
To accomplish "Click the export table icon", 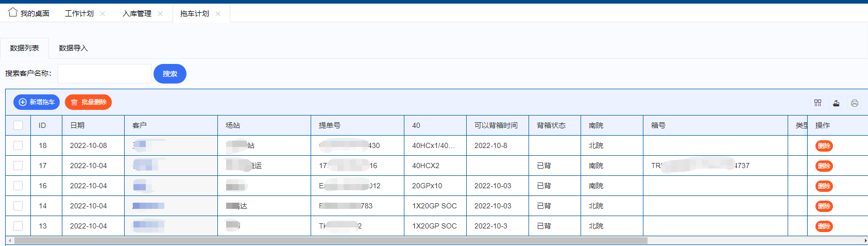I will [x=836, y=103].
